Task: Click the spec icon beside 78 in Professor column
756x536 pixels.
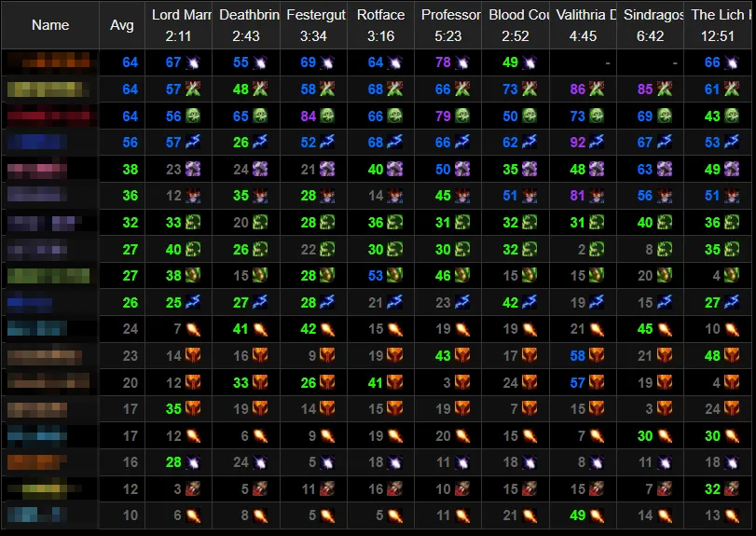Action: [x=463, y=62]
